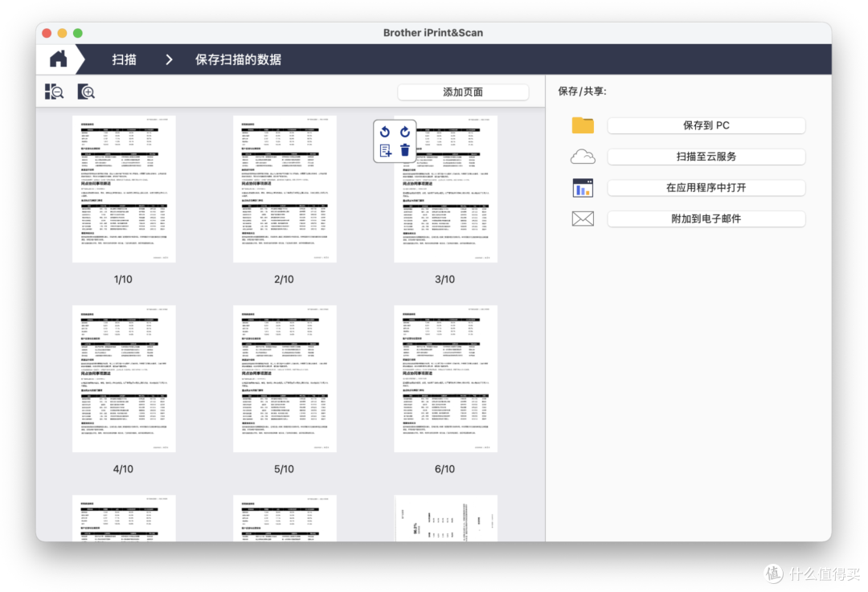The height and width of the screenshot is (592, 868).
Task: Select the page 1/10 thumbnail
Action: coord(124,189)
